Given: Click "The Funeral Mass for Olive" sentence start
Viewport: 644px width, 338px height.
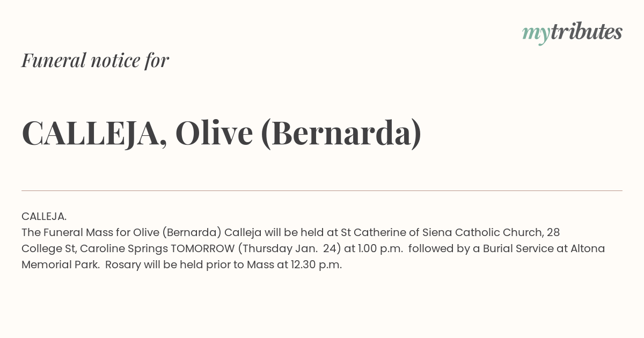Looking at the screenshot, I should tap(90, 232).
